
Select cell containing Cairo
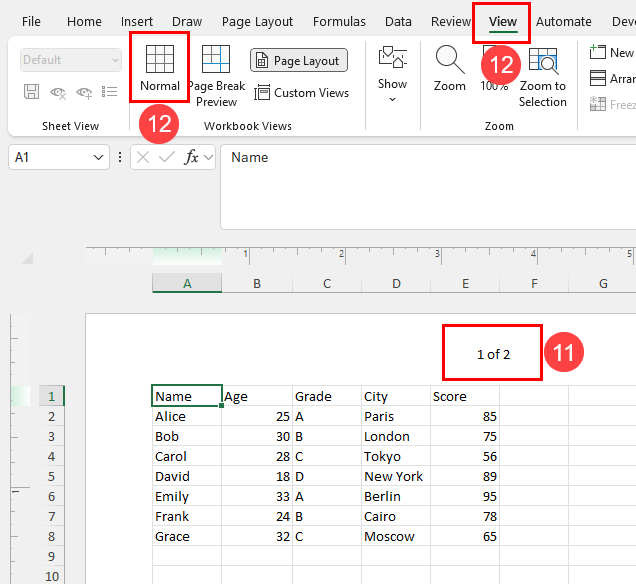396,516
